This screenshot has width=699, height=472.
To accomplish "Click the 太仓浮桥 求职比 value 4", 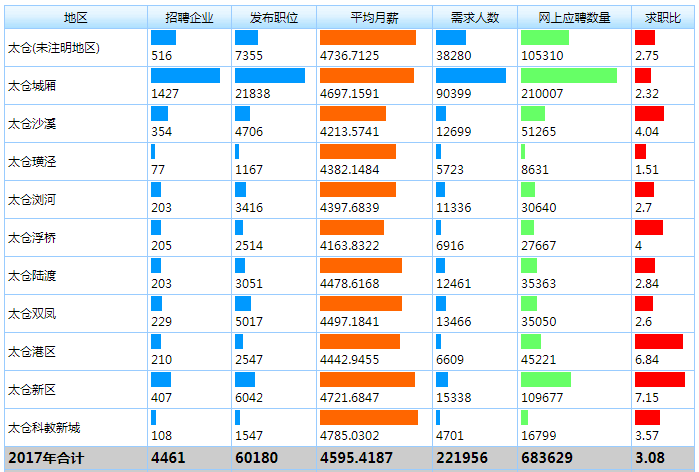I will 639,246.
